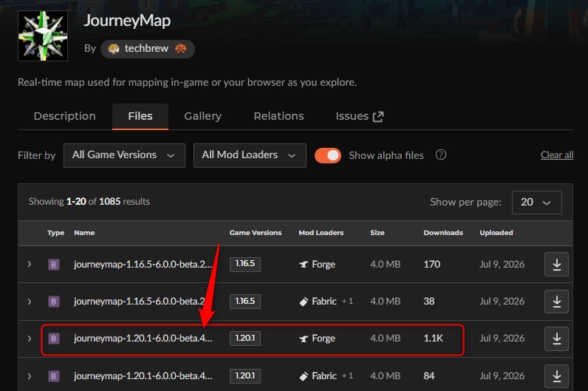Click the 170 downloads count

(432, 264)
